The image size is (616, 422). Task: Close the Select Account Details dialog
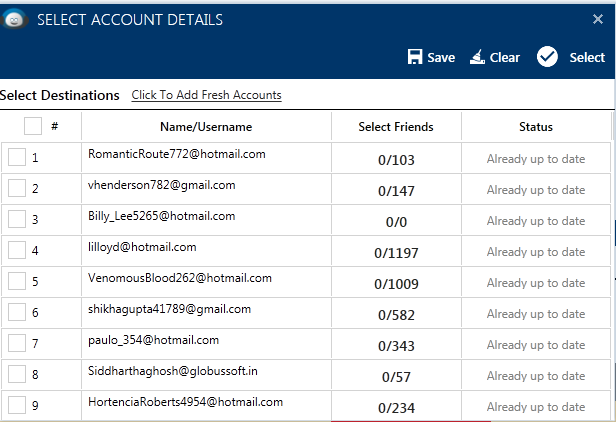pos(598,19)
